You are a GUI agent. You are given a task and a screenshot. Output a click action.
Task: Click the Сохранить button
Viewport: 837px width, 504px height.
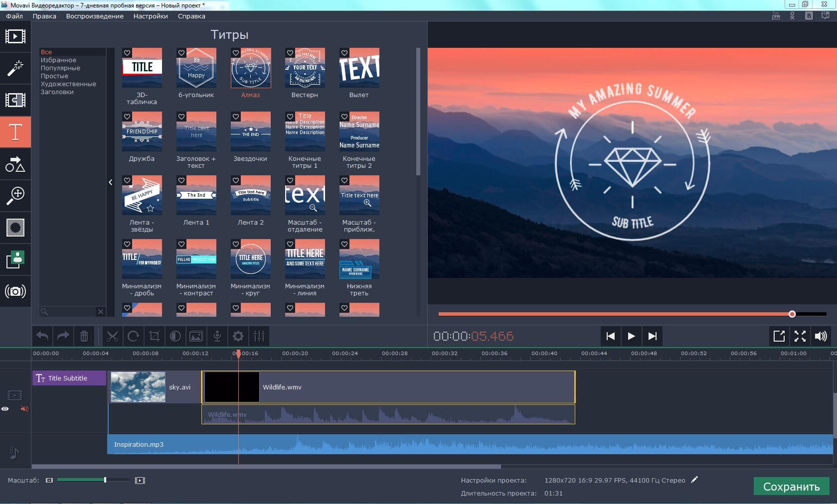pyautogui.click(x=791, y=487)
